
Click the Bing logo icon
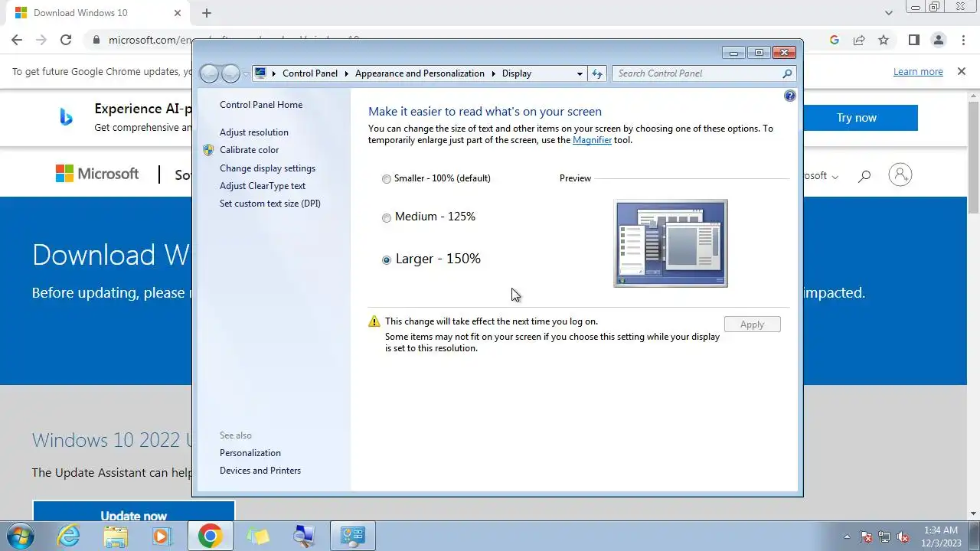[67, 116]
